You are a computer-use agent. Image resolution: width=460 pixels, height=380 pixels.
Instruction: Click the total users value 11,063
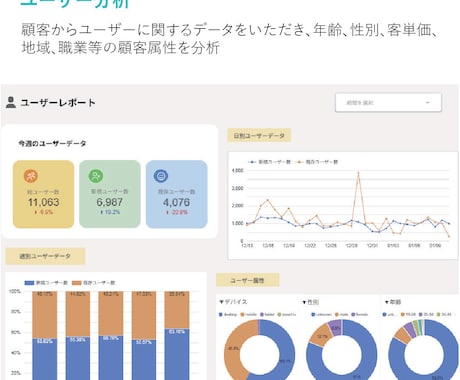[x=43, y=202]
